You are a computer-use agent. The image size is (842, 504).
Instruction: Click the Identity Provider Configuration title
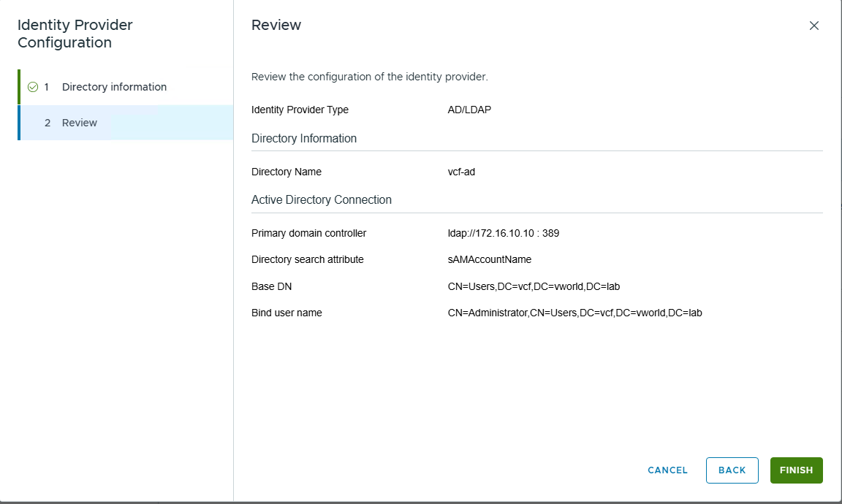click(75, 34)
